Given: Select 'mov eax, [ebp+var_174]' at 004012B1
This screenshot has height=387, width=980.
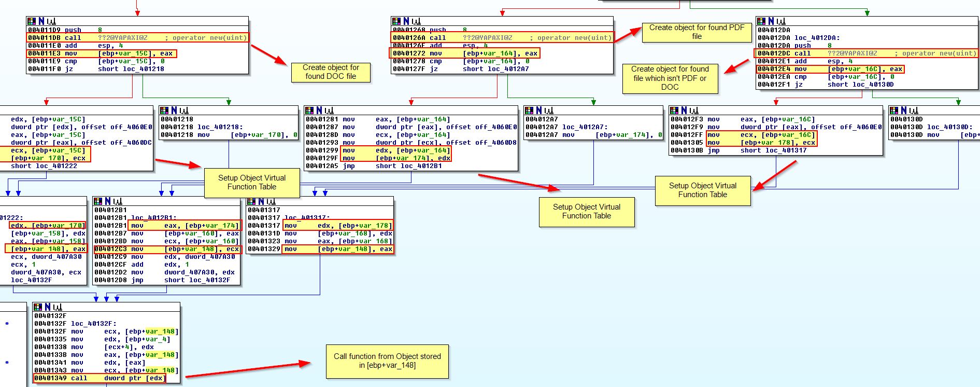Looking at the screenshot, I should 167,226.
